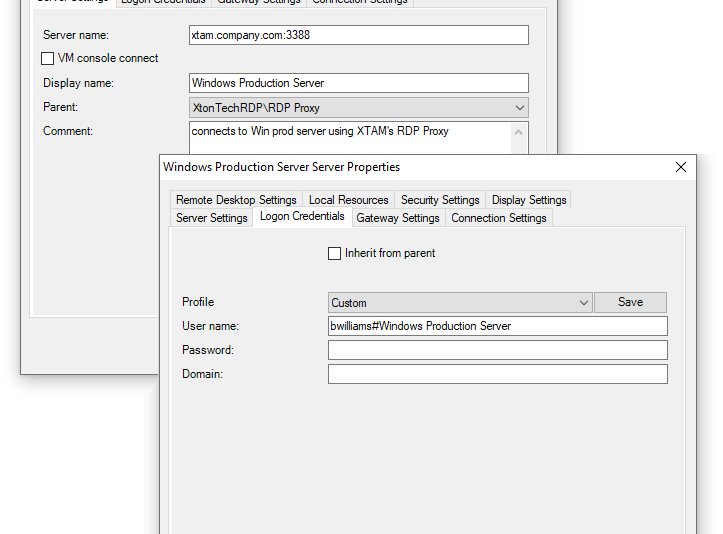Switch to Server Settings tab in Properties dialog

(x=211, y=218)
